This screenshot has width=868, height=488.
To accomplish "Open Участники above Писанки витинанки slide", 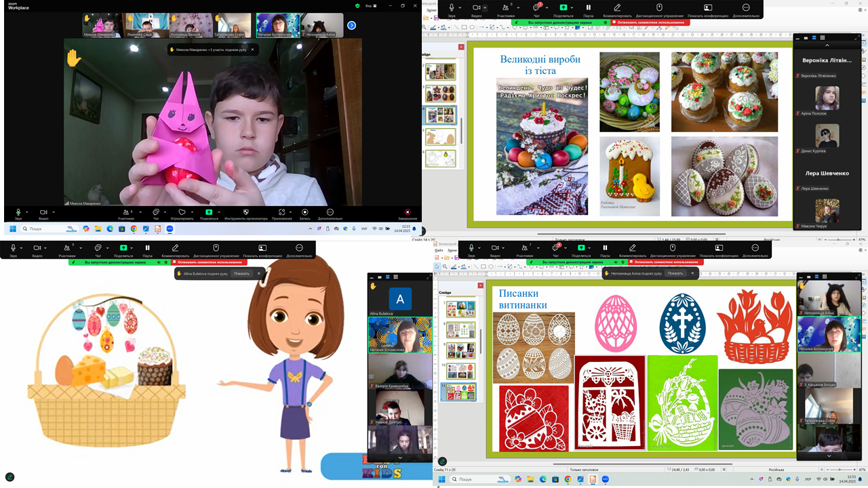I will 524,249.
